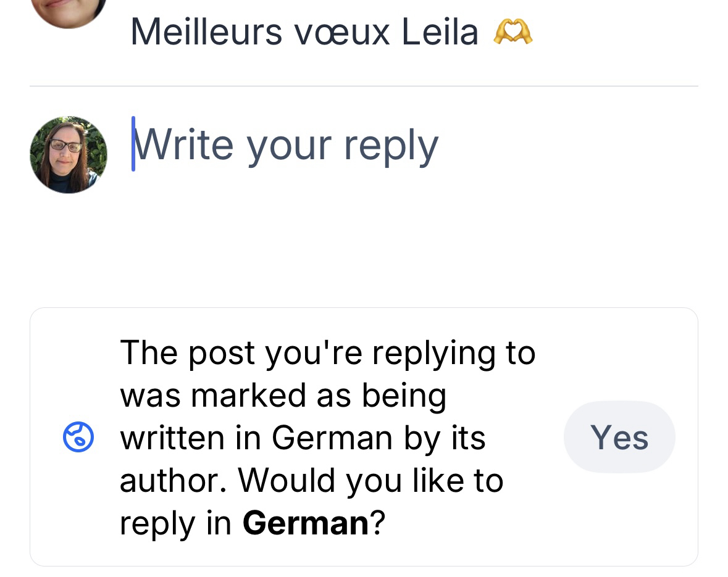Click the text 'written in German by its'
The width and height of the screenshot is (728, 577).
tap(303, 438)
